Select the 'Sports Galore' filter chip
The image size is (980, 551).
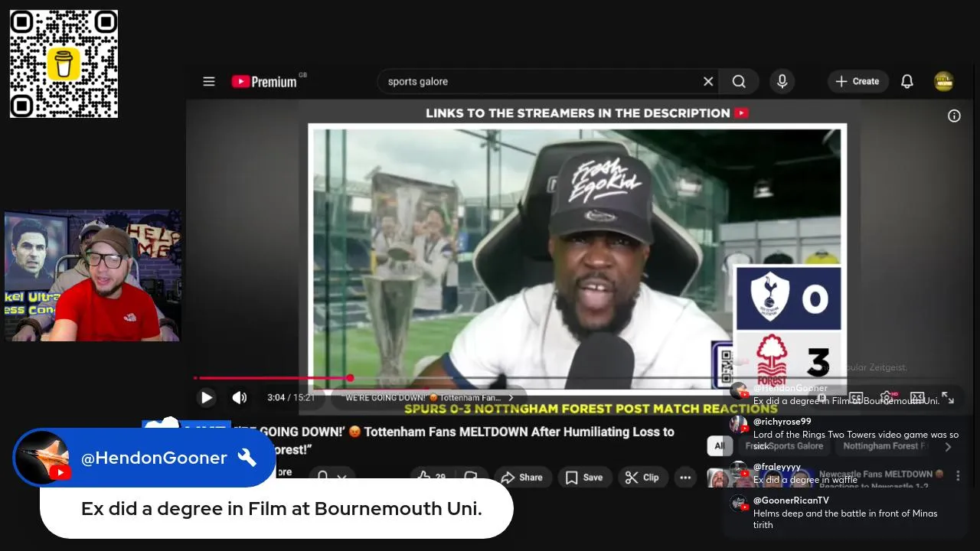click(x=784, y=445)
